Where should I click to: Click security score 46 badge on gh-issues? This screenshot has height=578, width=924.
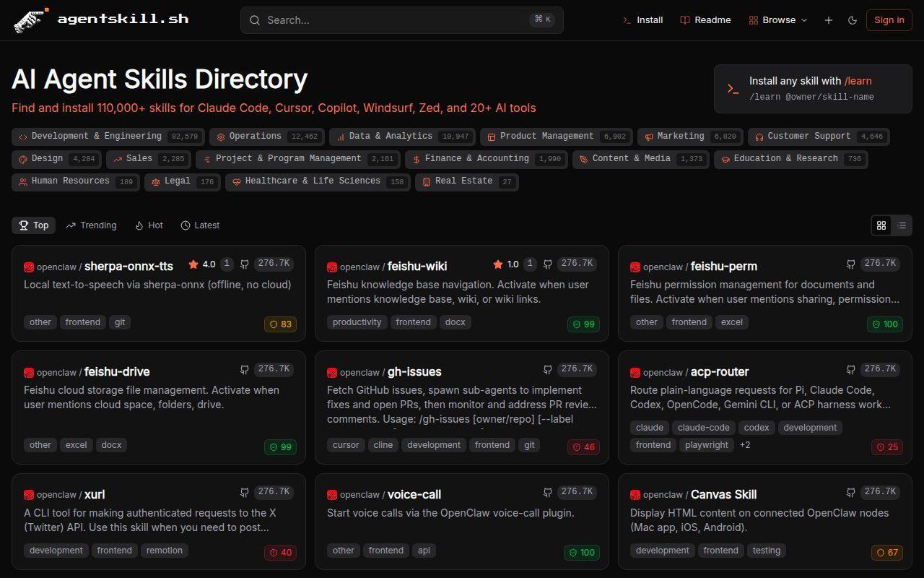[583, 447]
